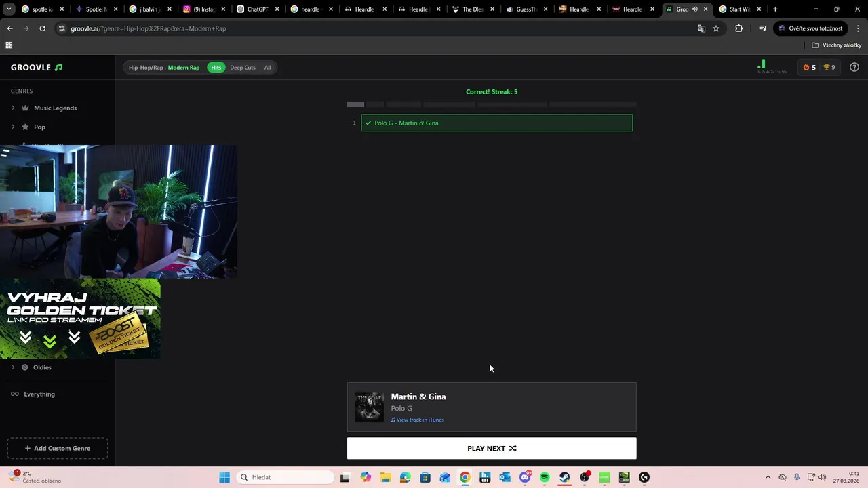The image size is (868, 488).
Task: Open Discord from the taskbar
Action: pyautogui.click(x=525, y=477)
